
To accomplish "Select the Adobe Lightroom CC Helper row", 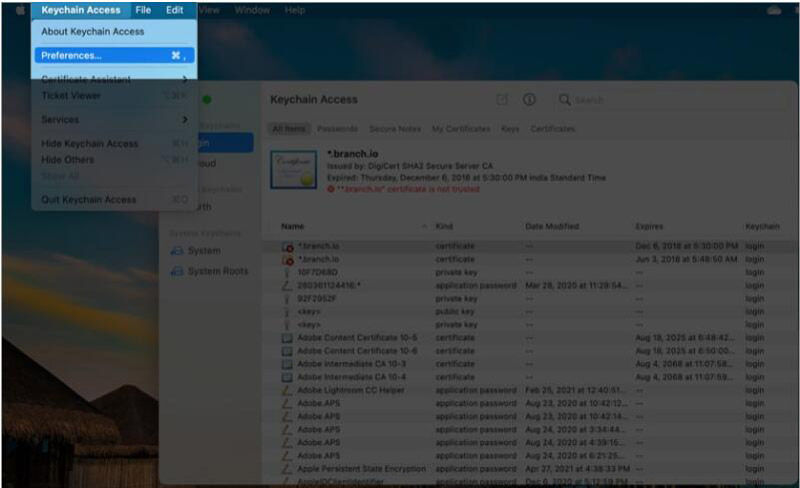I will 529,391.
